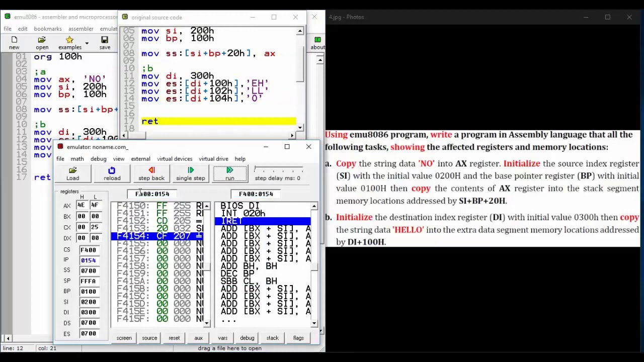Screen dimensions: 644x362
Task: Click the reset button at the emulator bottom
Action: [x=174, y=338]
